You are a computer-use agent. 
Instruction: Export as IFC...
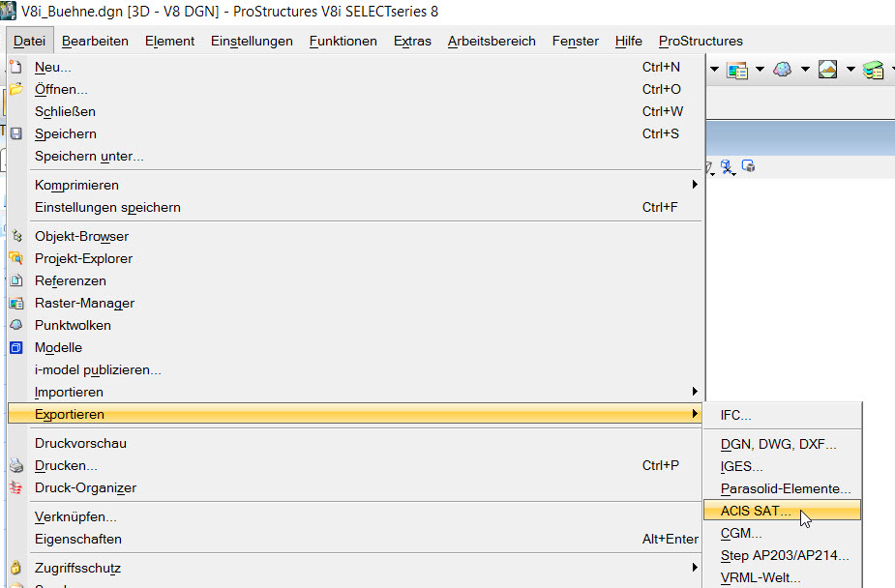pyautogui.click(x=782, y=416)
